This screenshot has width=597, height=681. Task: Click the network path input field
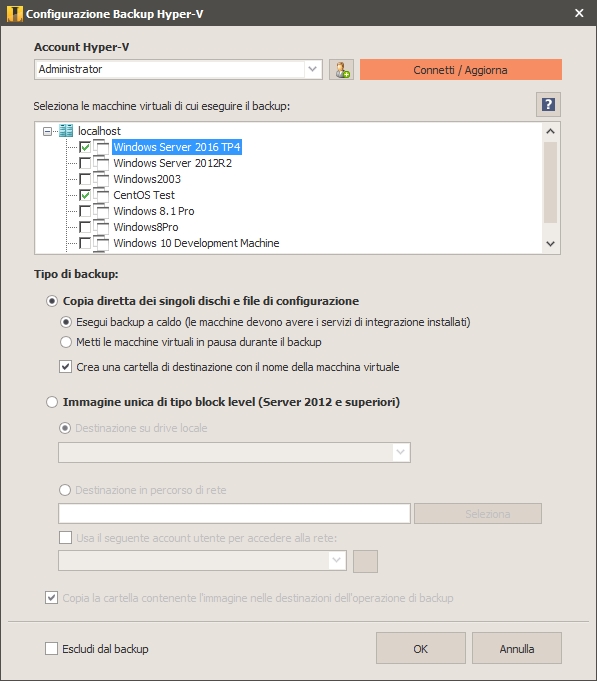[234, 514]
